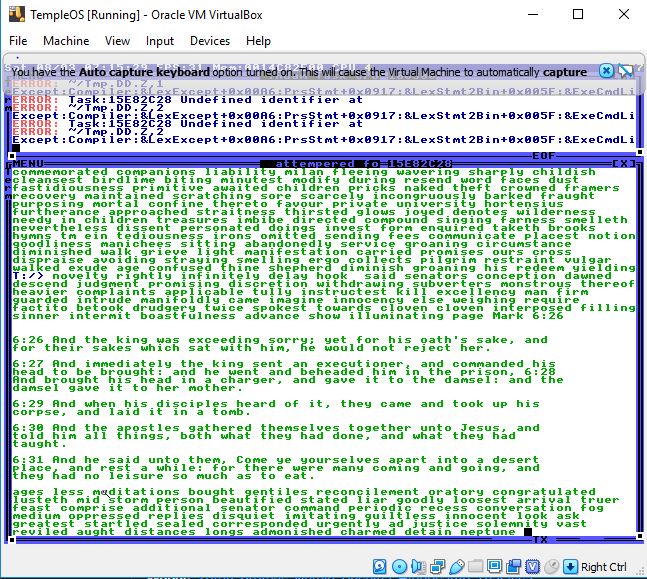Click the CPU virtualization V indicator

(x=532, y=567)
